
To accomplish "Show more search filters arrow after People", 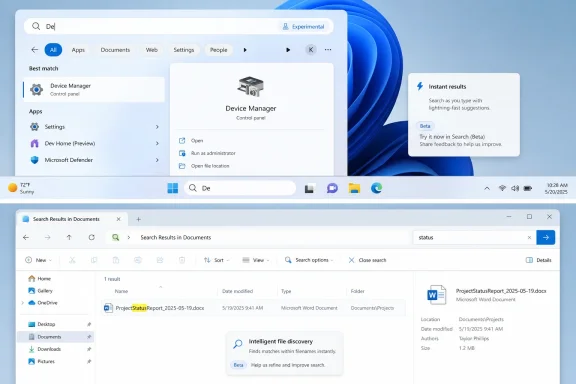I will (245, 50).
